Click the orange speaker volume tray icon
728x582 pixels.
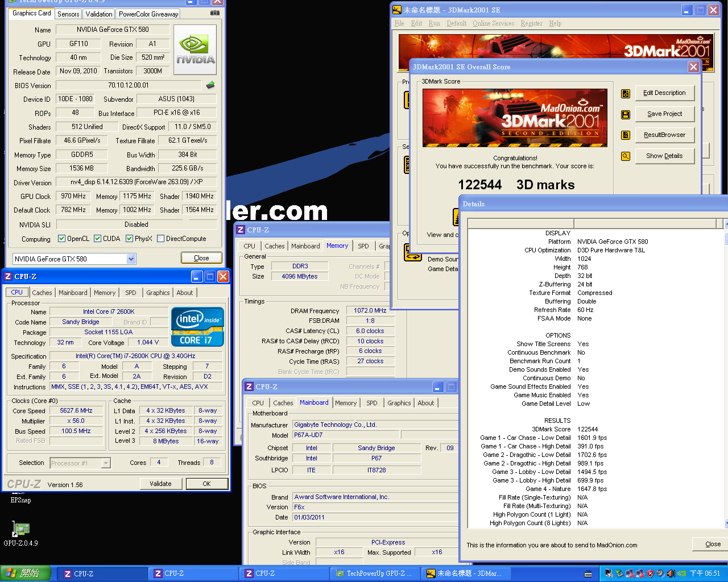(x=671, y=573)
